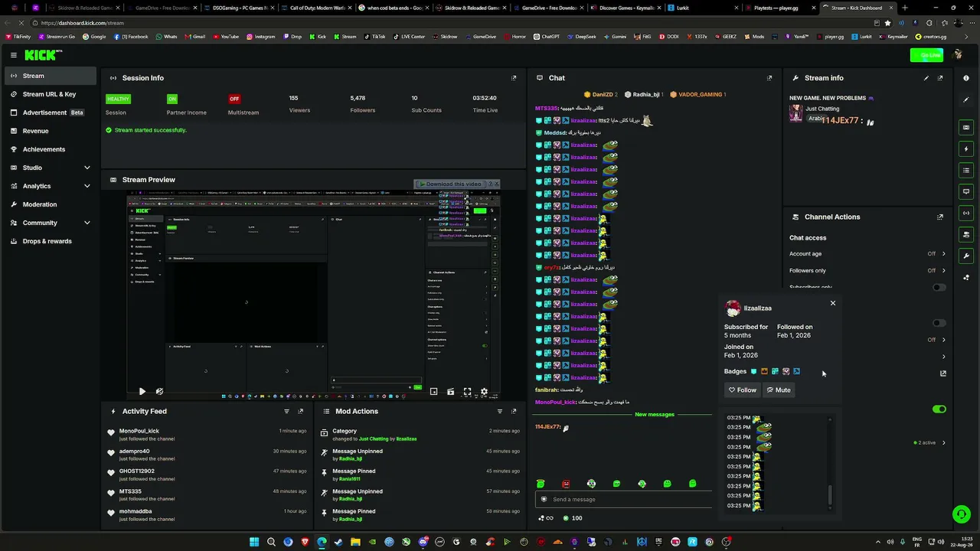Open the user avatar menu
980x551 pixels.
[957, 55]
